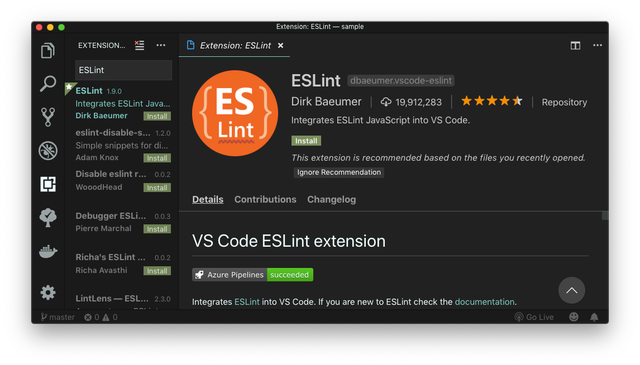Open the ESLint link in description
The height and width of the screenshot is (365, 640).
point(247,302)
